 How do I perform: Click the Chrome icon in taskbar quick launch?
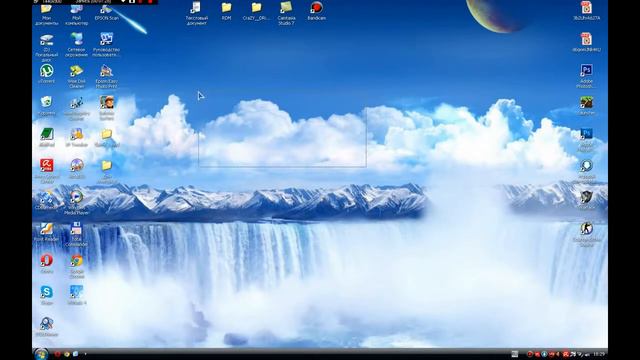tap(67, 354)
